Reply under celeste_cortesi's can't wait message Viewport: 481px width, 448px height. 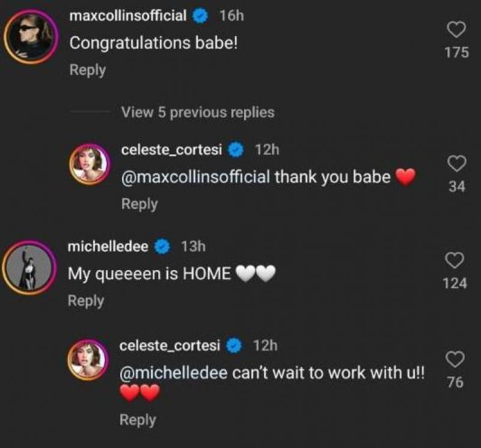(x=138, y=420)
